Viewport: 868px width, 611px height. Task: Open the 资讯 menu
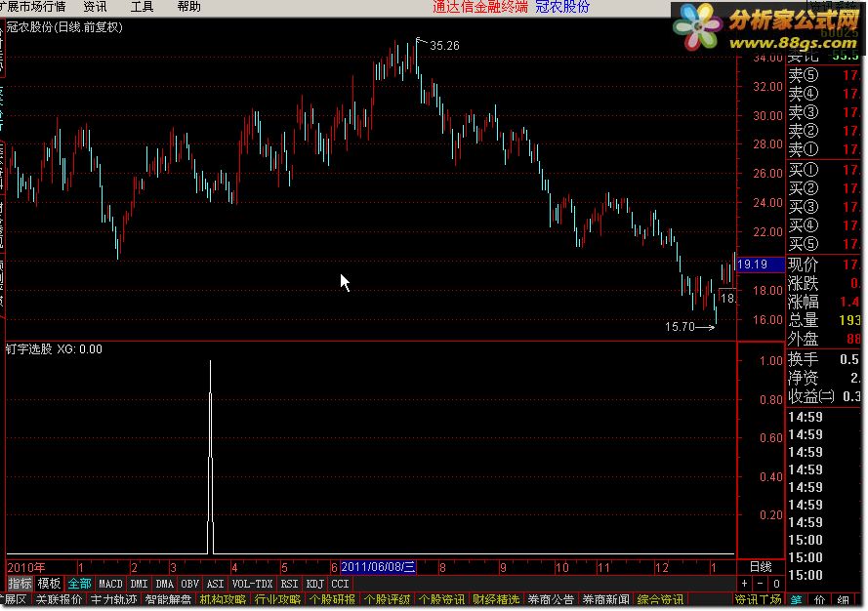pyautogui.click(x=95, y=7)
